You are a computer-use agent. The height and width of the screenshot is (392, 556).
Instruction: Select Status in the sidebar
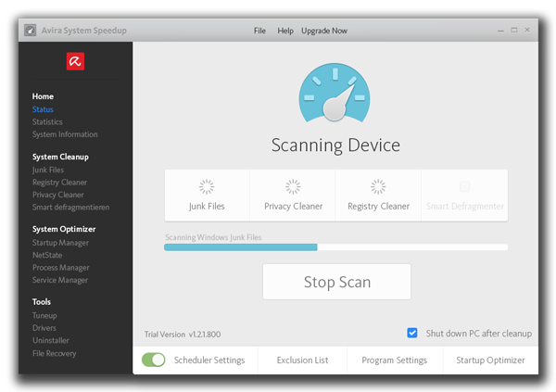pos(43,109)
